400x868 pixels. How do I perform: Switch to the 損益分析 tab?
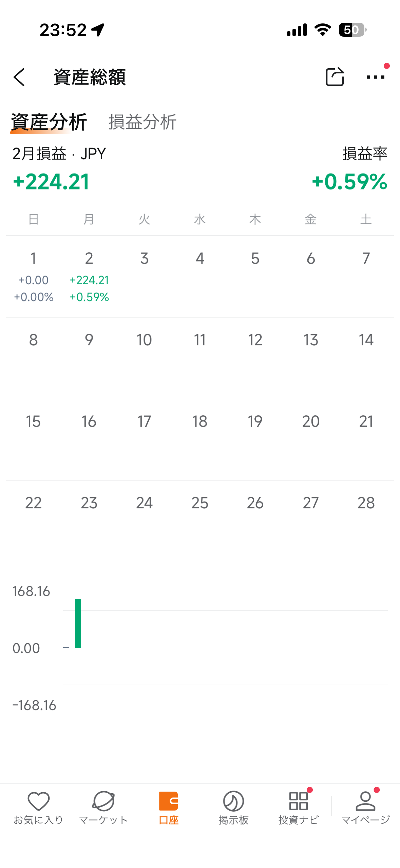point(142,122)
